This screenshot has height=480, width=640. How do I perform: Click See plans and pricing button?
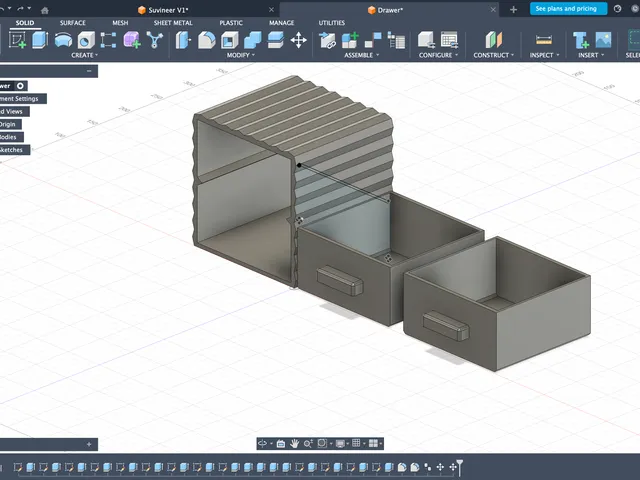(568, 9)
